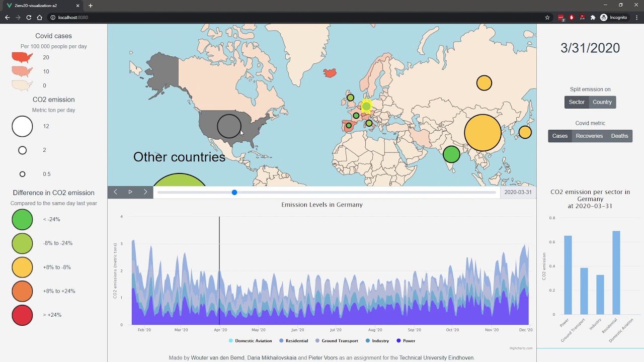Screen dimensions: 644x362
Task: Click the 2020-03-31 timeline date label
Action: 518,192
